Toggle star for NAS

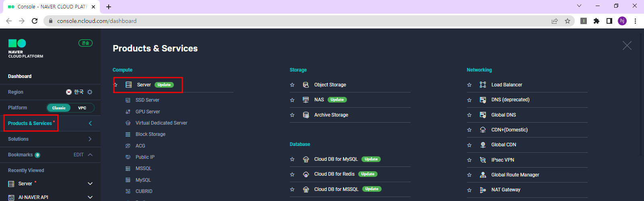point(292,100)
